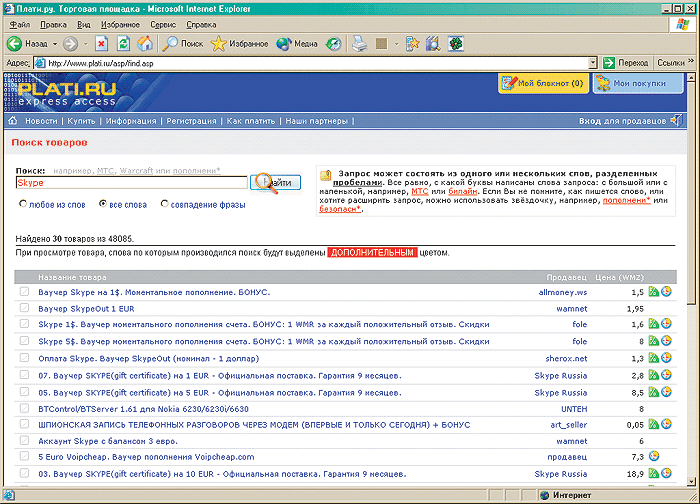Click the Найти search button
This screenshot has width=700, height=504.
(275, 182)
